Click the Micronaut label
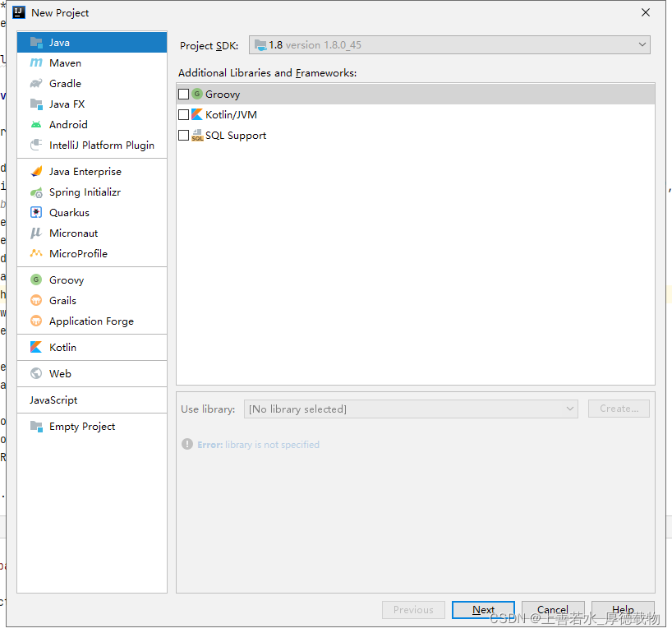The height and width of the screenshot is (633, 672). pos(74,233)
